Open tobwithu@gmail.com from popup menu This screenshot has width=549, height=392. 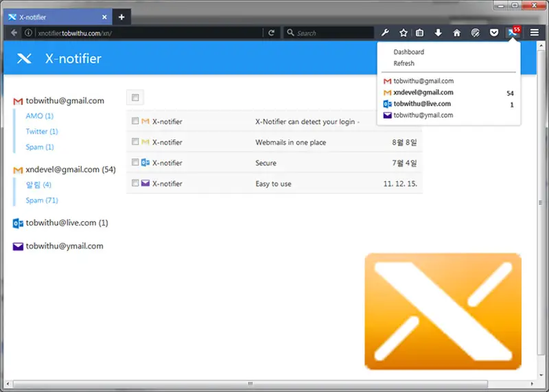pyautogui.click(x=448, y=81)
